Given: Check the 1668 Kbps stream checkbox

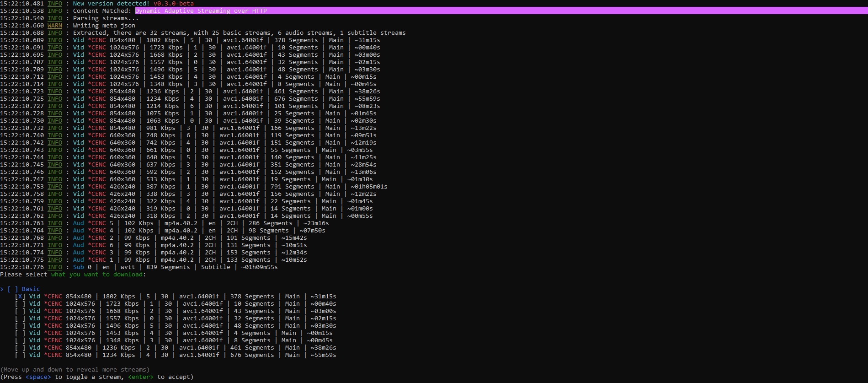Looking at the screenshot, I should (20, 311).
